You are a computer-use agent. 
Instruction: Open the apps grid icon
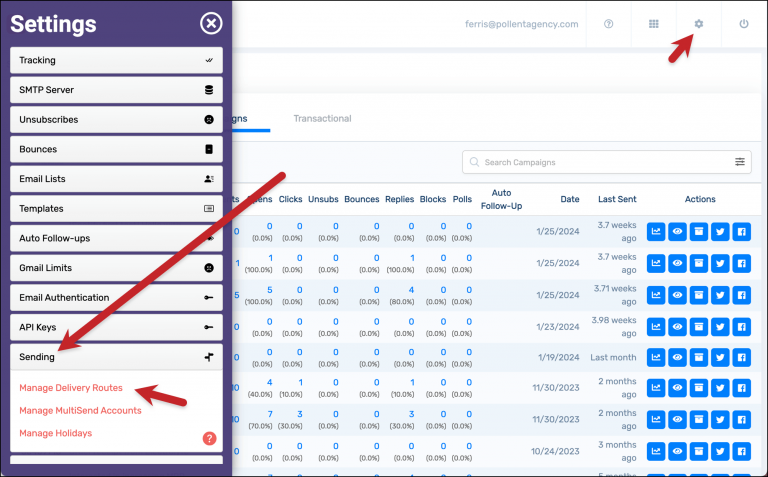(654, 24)
